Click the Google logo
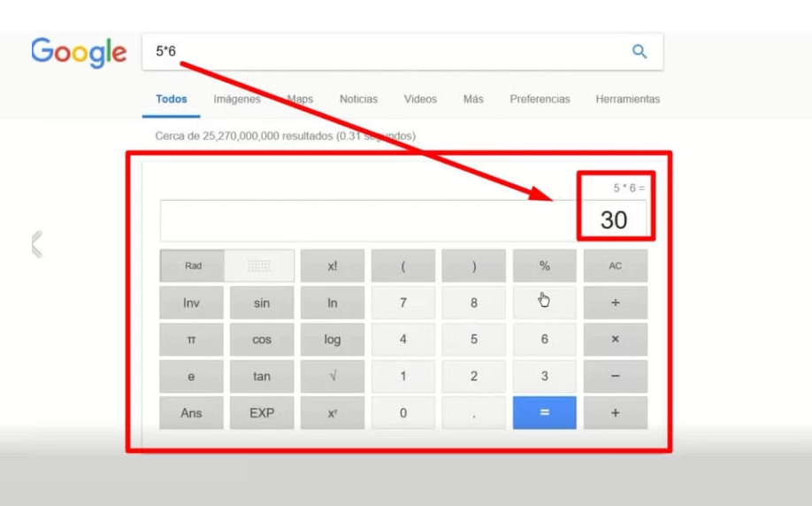Screen dimensions: 812x506 coord(79,52)
